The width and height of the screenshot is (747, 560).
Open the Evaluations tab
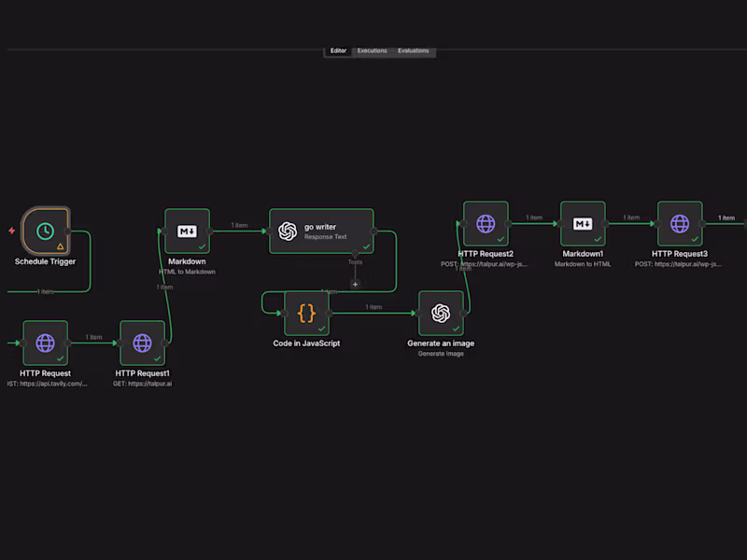click(x=413, y=50)
